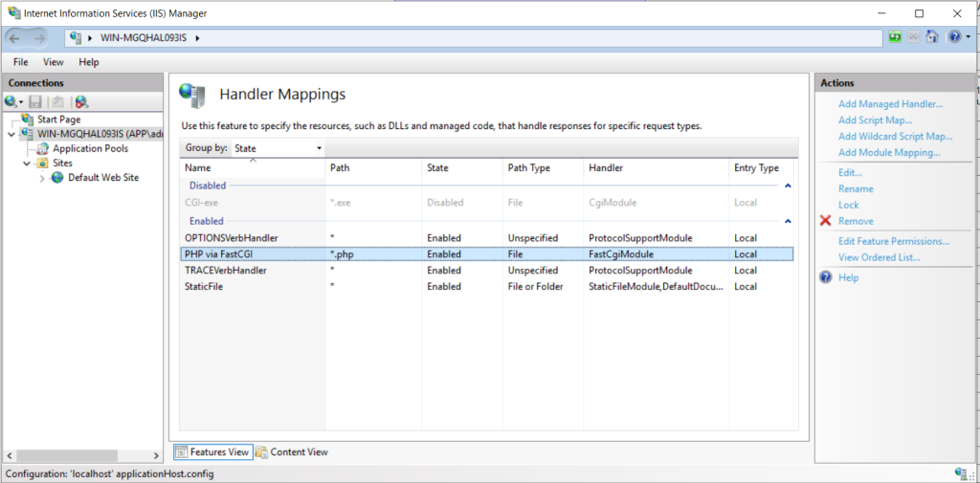Select Sites in the Connections tree

(62, 164)
